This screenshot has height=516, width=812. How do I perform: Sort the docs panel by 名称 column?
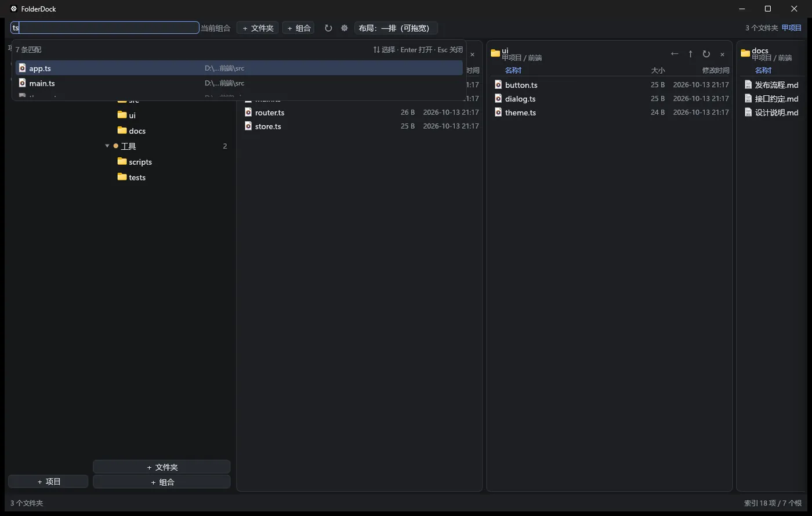pos(763,70)
